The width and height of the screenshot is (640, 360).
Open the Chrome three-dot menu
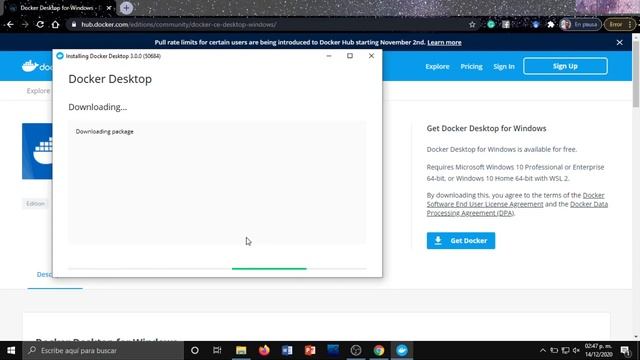click(630, 24)
